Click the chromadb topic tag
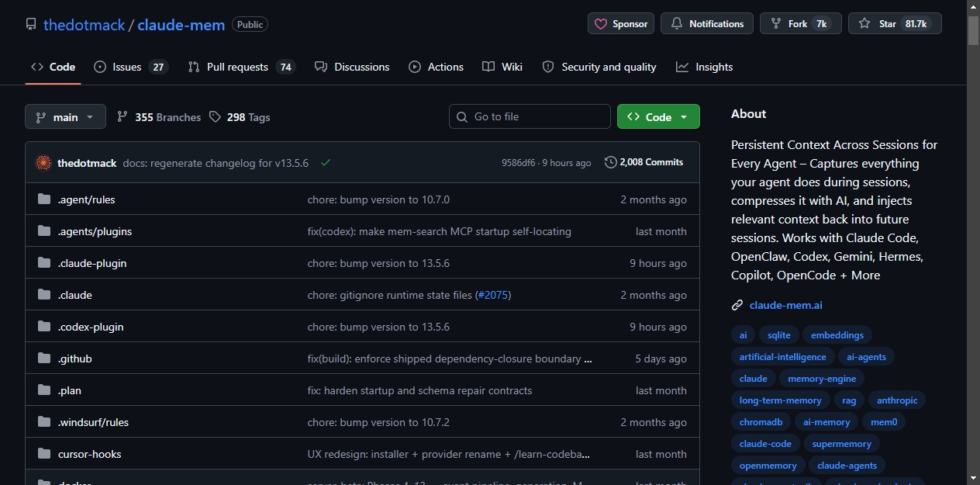 click(761, 422)
